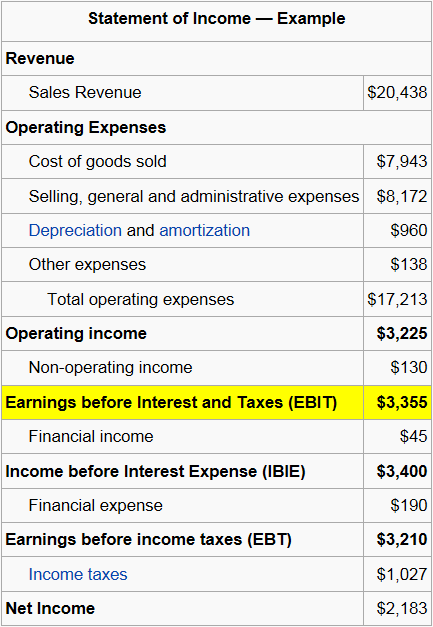This screenshot has width=433, height=627.
Task: Click the Non-operating income label
Action: [110, 368]
